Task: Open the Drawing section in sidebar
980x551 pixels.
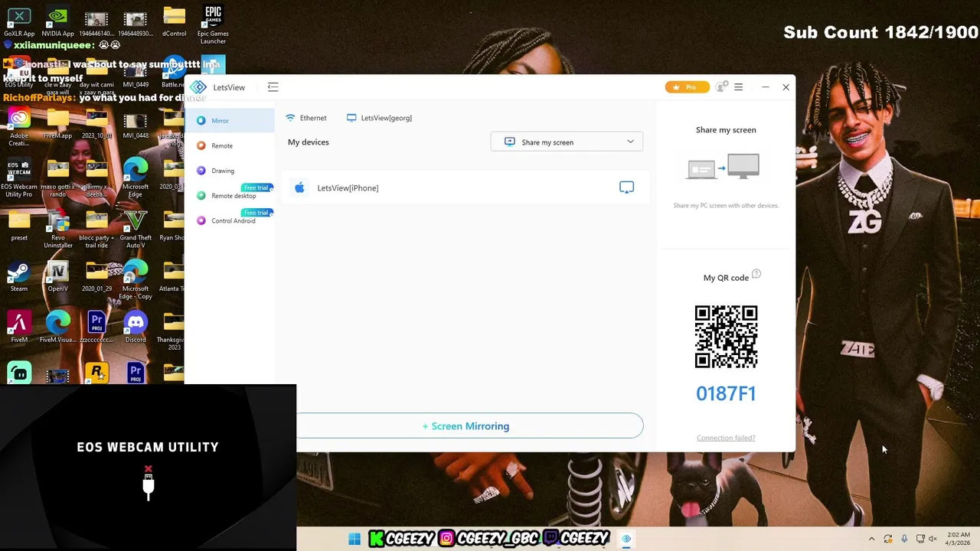Action: (x=229, y=171)
